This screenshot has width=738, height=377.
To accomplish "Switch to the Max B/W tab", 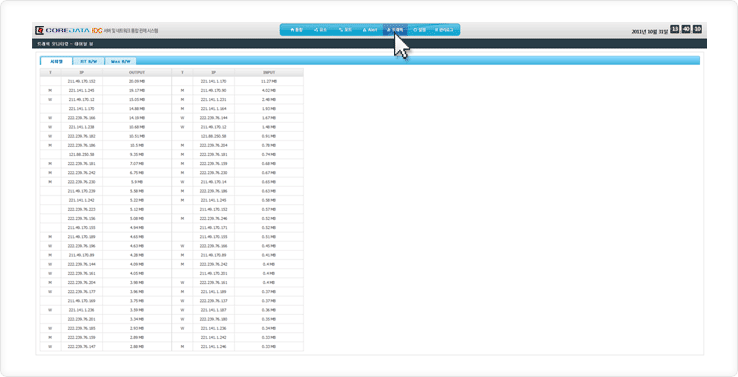I will point(120,61).
